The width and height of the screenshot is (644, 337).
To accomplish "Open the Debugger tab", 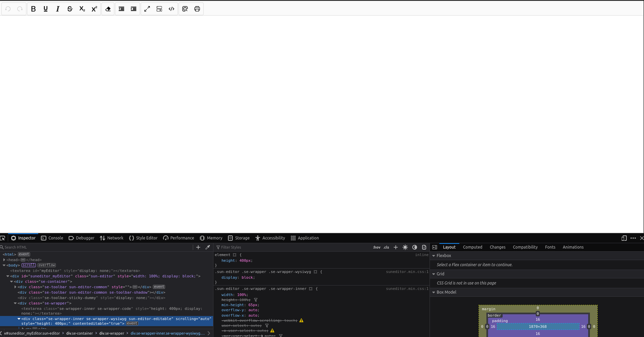I will pyautogui.click(x=82, y=238).
